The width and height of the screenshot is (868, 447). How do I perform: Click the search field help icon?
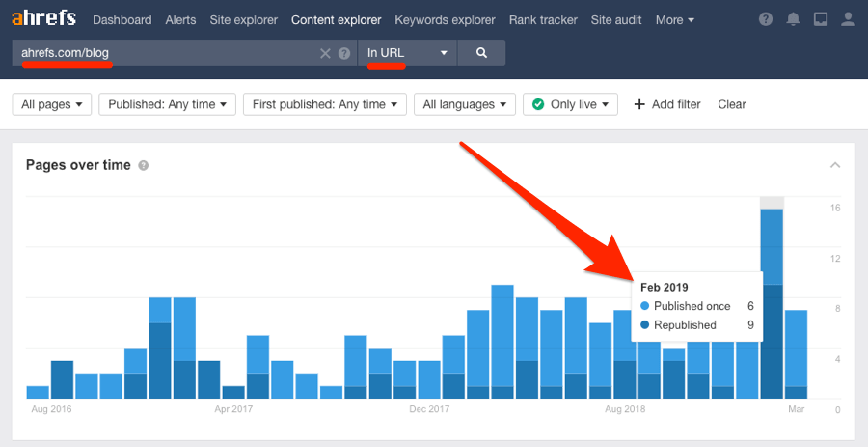coord(344,53)
